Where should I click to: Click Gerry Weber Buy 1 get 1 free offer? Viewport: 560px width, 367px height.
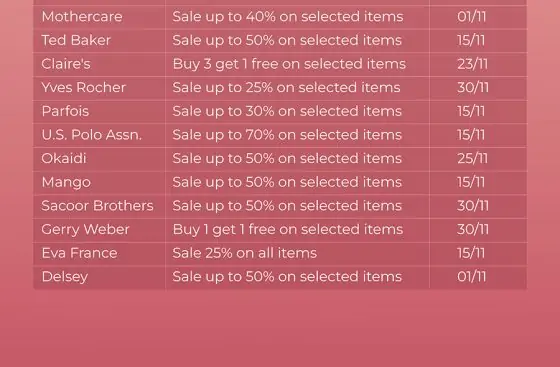pos(288,230)
